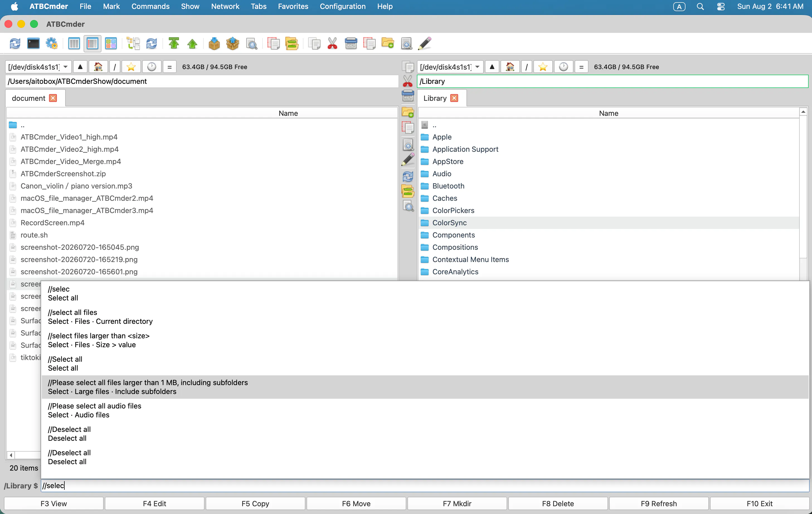This screenshot has height=514, width=812.
Task: Toggle the full details view icon
Action: click(92, 44)
